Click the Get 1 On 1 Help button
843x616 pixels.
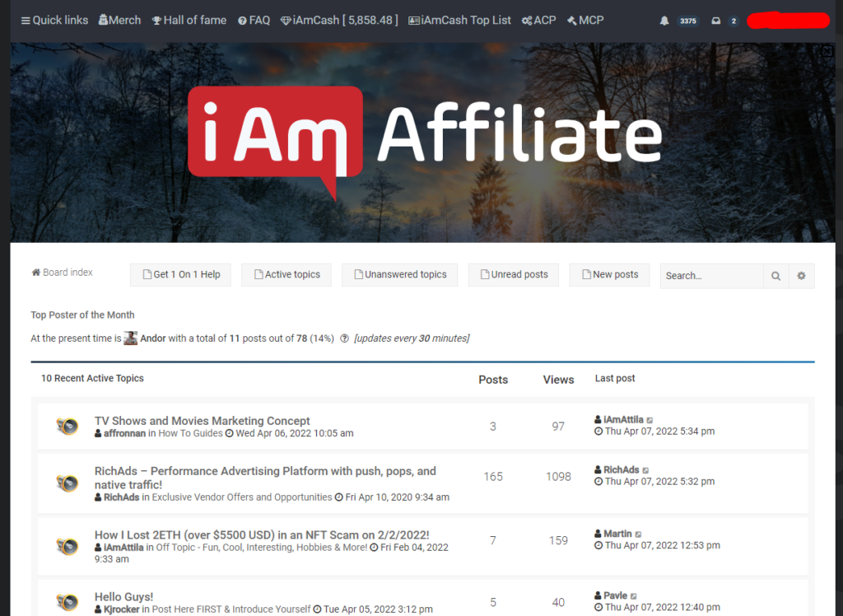(x=180, y=275)
